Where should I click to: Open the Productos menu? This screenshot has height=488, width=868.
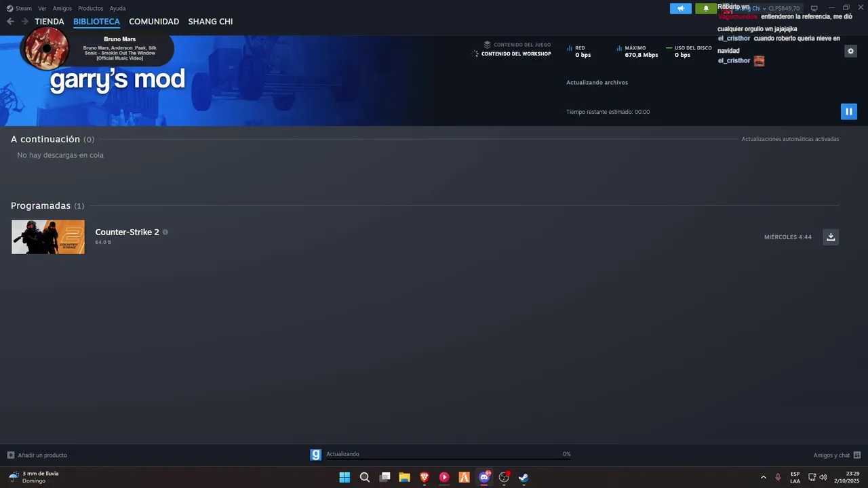[91, 8]
